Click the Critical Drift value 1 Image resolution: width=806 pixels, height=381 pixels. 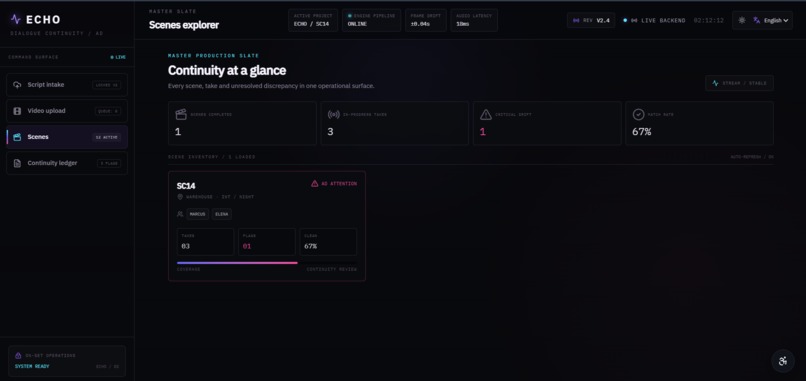(482, 132)
